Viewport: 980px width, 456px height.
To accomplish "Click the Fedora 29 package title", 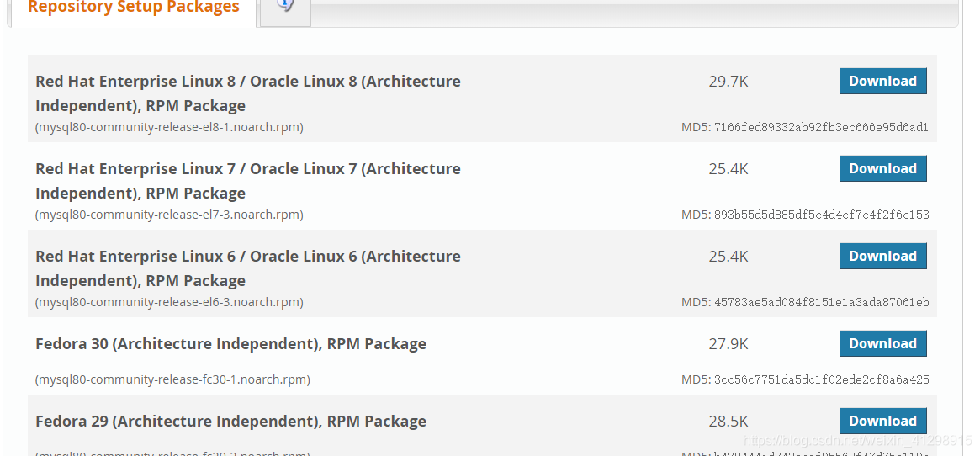I will coord(230,422).
